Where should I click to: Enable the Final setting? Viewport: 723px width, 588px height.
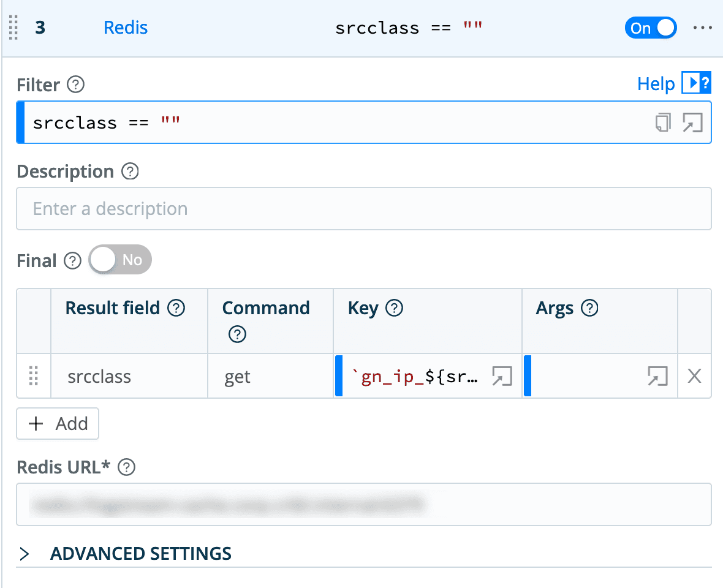coord(120,259)
